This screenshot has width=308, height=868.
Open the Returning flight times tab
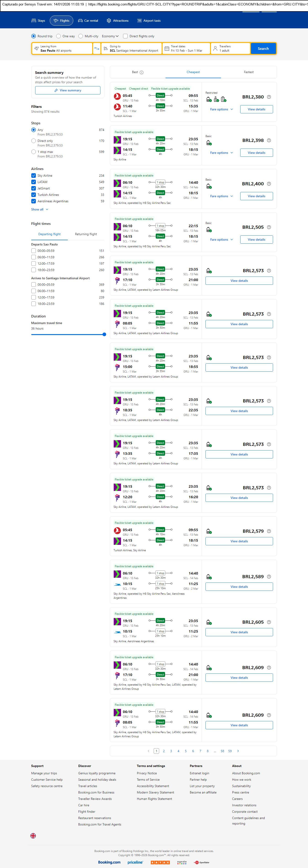point(86,234)
